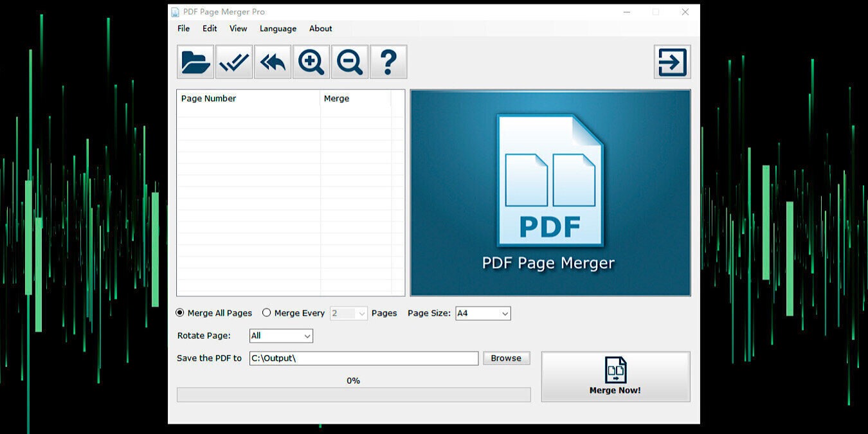868x434 pixels.
Task: Click inside the Save the PDF to field
Action: (363, 358)
